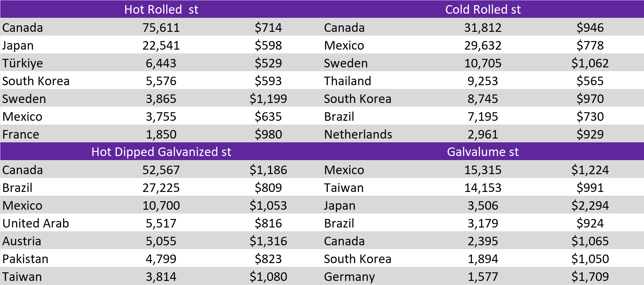Click the United Arab country cell
Screen dimensions: 644x285
coord(36,223)
